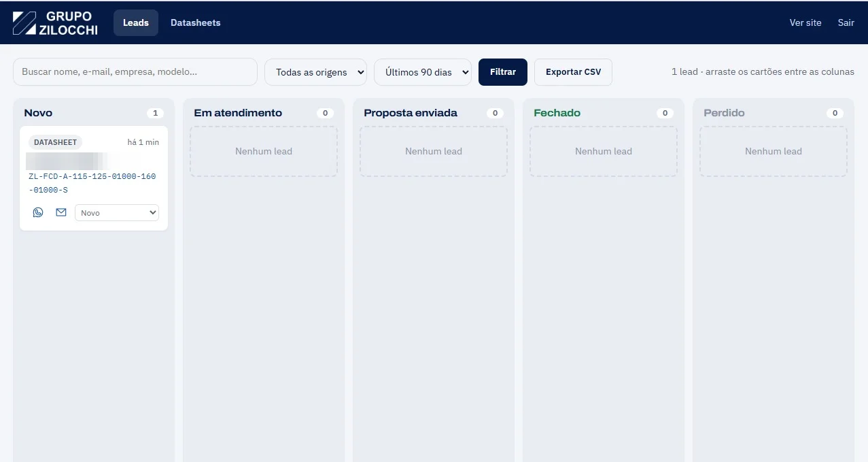Click the Proposta enviada column header
Viewport: 868px width, 462px height.
pos(411,113)
